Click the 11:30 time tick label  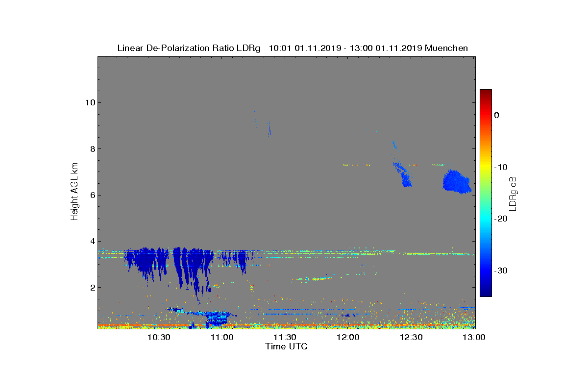tap(285, 337)
